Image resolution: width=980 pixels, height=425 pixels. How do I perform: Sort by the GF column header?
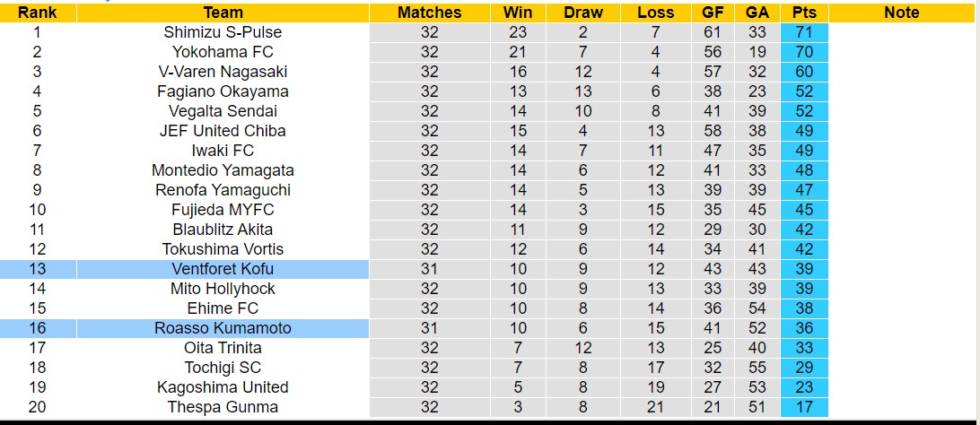click(x=713, y=13)
